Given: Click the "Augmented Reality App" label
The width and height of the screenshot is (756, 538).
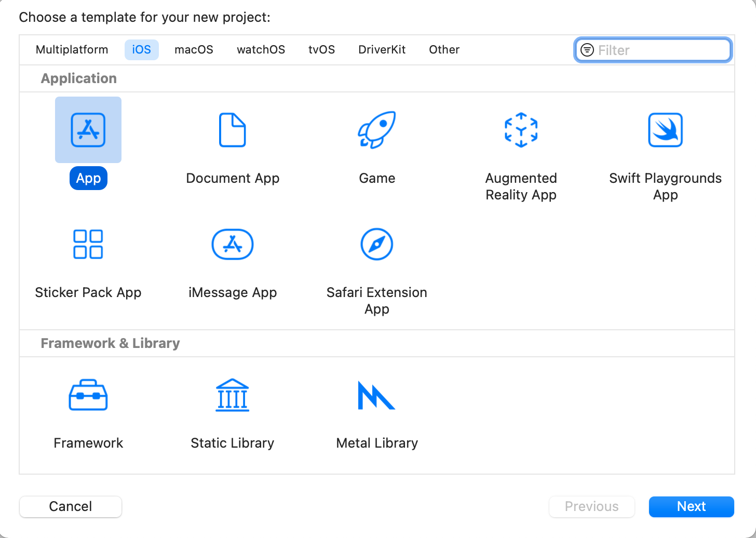Looking at the screenshot, I should pos(521,186).
